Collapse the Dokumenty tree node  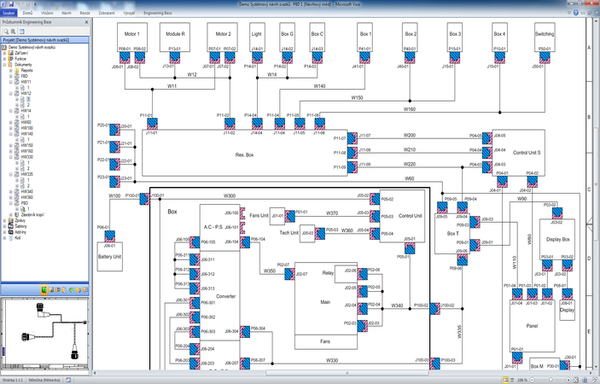click(5, 65)
